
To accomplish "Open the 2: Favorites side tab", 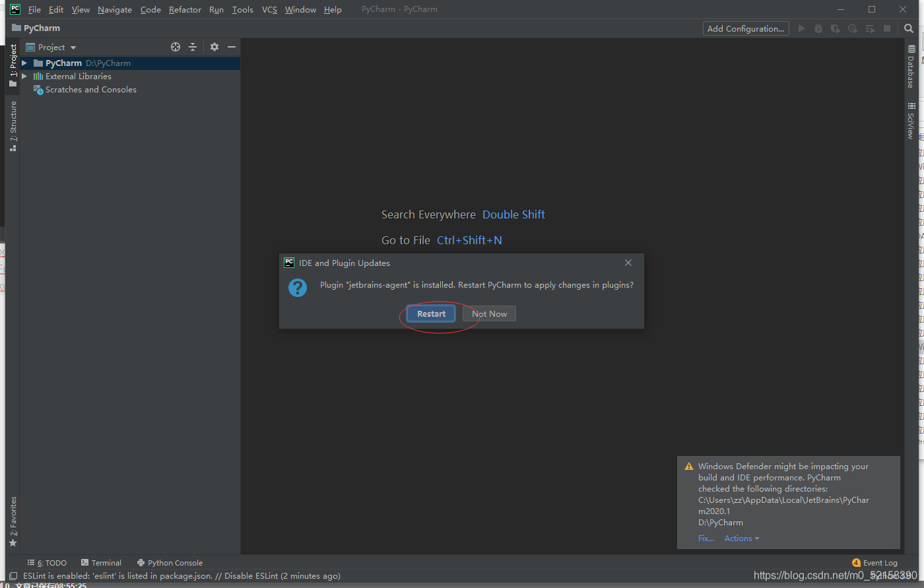I will [x=13, y=521].
